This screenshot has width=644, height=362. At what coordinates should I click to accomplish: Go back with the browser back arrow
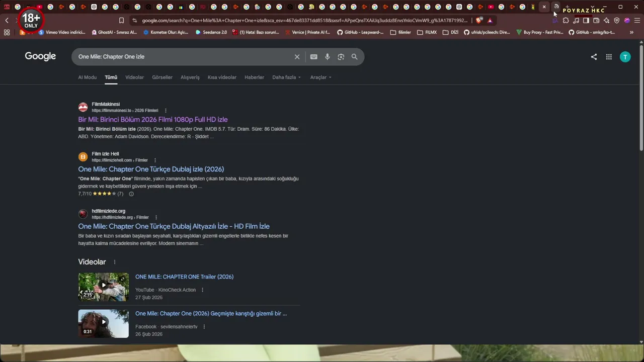(7, 21)
